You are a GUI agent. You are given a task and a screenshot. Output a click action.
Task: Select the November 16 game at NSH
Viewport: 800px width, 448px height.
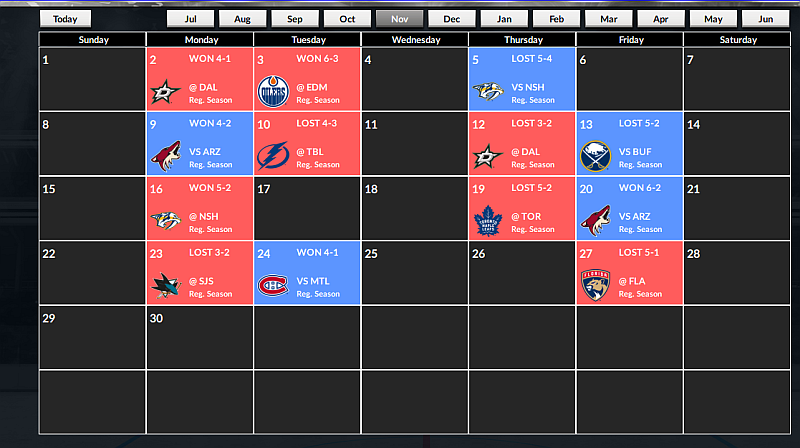tap(200, 208)
